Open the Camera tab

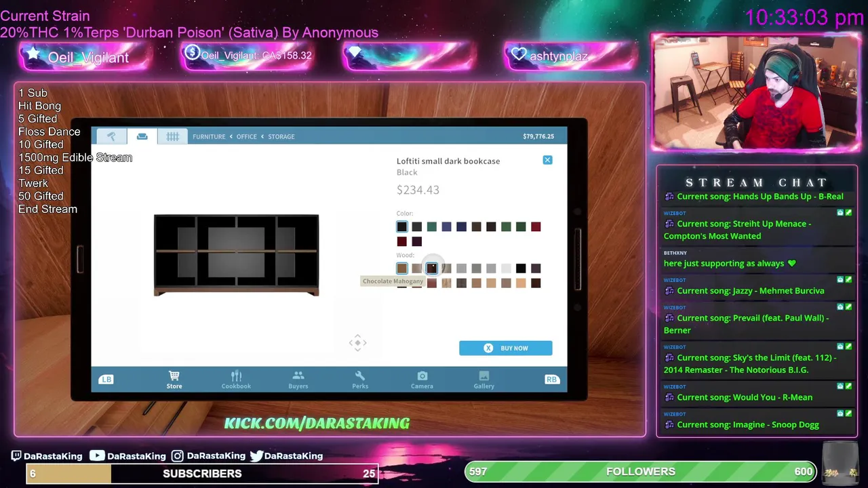click(422, 380)
